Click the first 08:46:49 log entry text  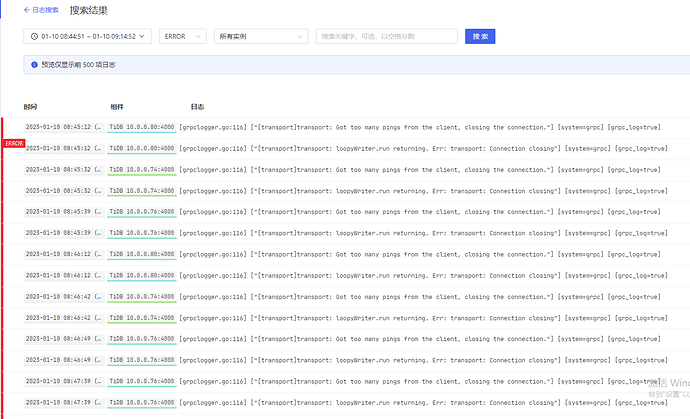point(420,339)
